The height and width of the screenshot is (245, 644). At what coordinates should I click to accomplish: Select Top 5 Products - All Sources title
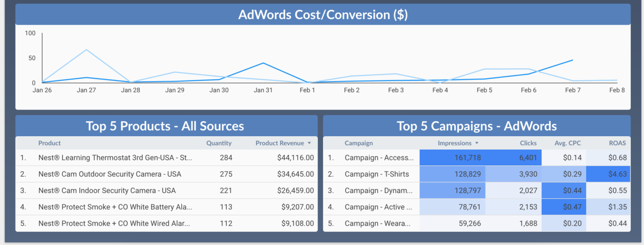click(x=165, y=126)
